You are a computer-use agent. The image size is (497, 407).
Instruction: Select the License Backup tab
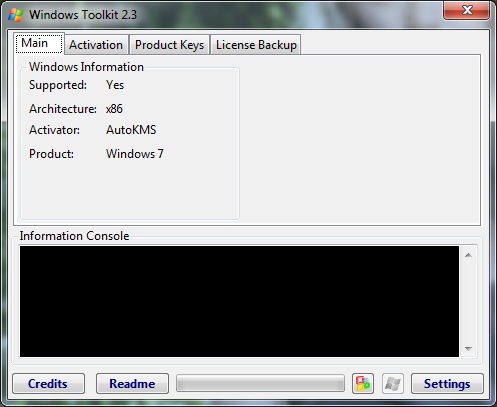pyautogui.click(x=256, y=45)
